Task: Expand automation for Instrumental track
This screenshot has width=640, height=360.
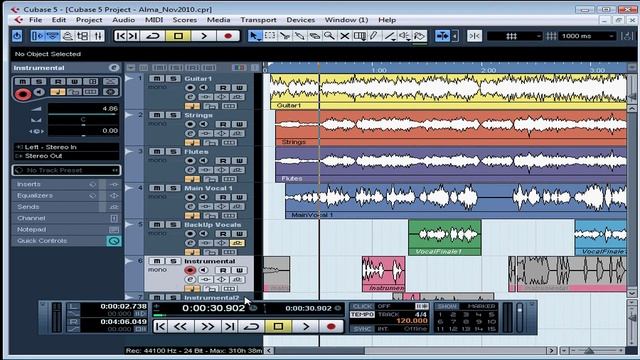Action: [129, 261]
